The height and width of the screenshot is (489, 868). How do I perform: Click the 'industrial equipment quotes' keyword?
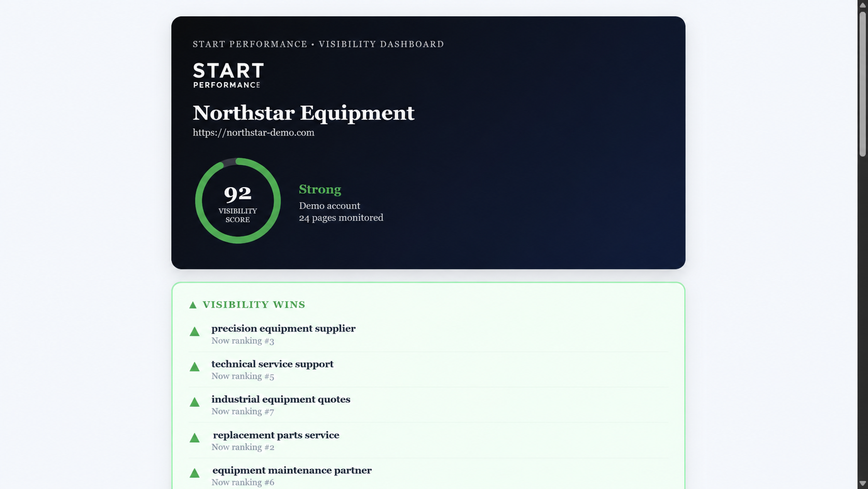pyautogui.click(x=281, y=399)
